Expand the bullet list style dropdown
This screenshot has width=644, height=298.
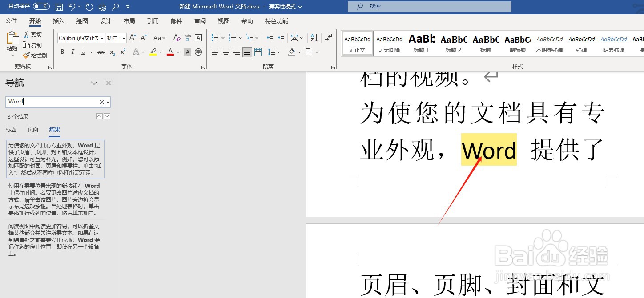coord(222,38)
